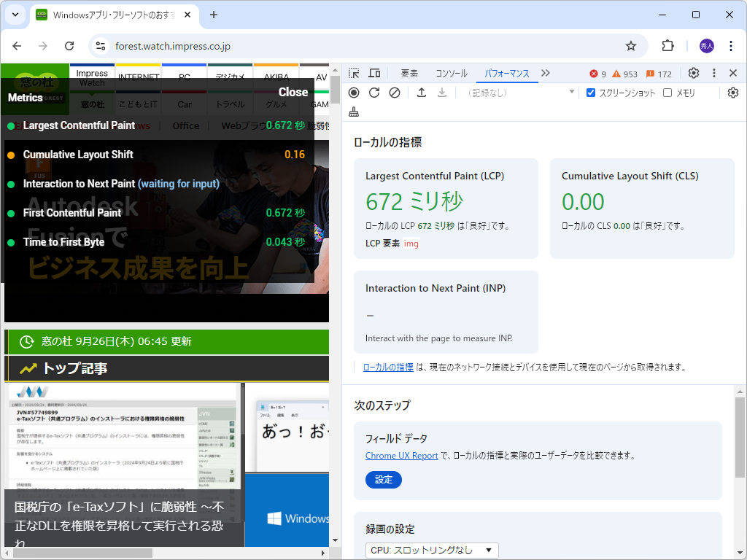Select the inspect element tool
The image size is (747, 560).
coord(354,73)
